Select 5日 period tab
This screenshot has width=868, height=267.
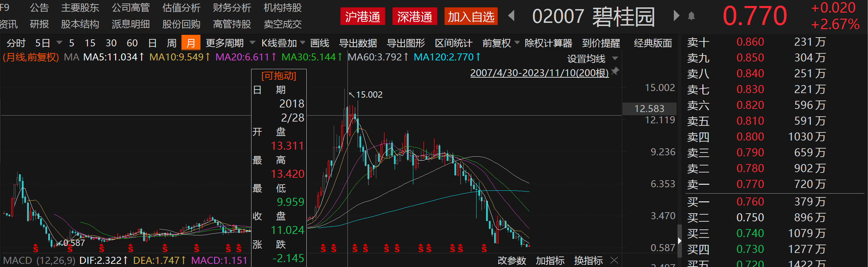click(43, 43)
